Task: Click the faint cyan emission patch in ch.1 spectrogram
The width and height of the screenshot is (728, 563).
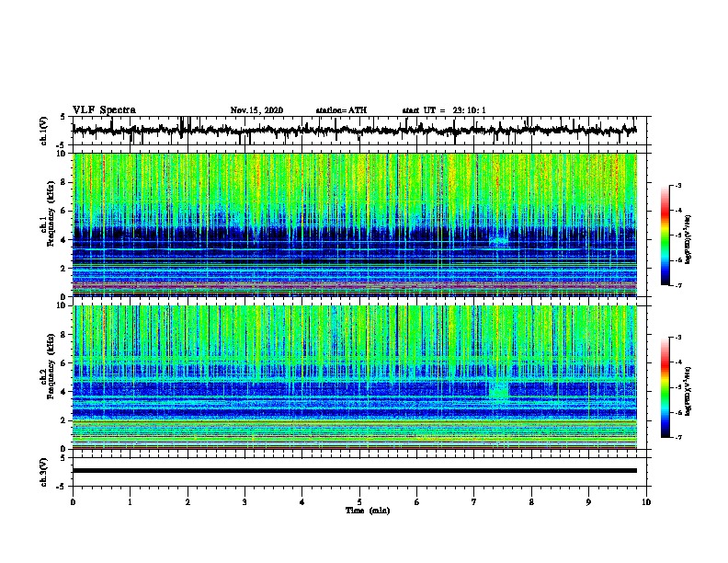Action: [x=499, y=241]
